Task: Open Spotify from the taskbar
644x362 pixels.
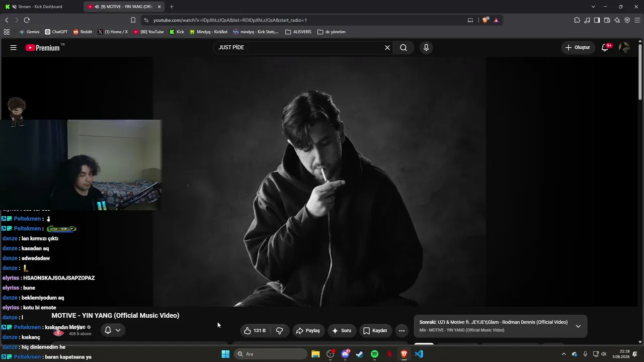Action: coord(374,354)
